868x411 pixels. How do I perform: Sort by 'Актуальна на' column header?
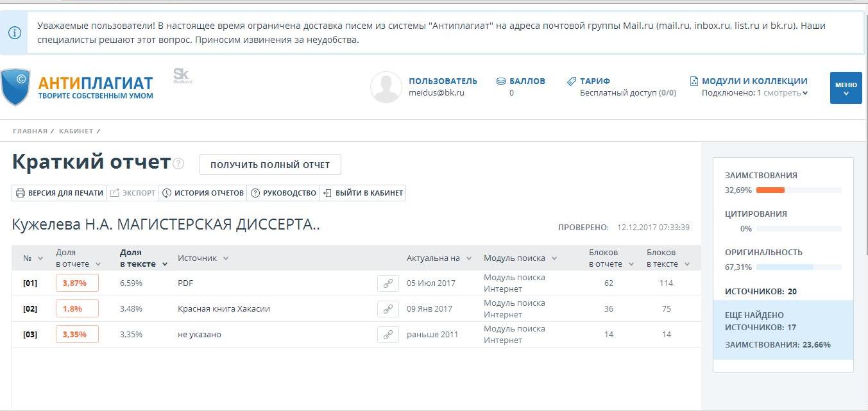point(439,258)
